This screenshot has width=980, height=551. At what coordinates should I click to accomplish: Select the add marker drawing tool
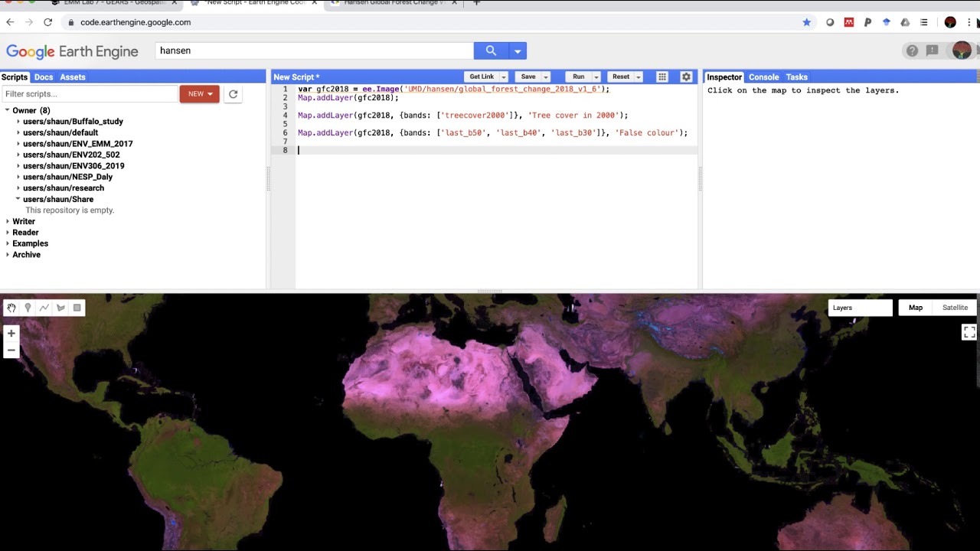tap(28, 308)
